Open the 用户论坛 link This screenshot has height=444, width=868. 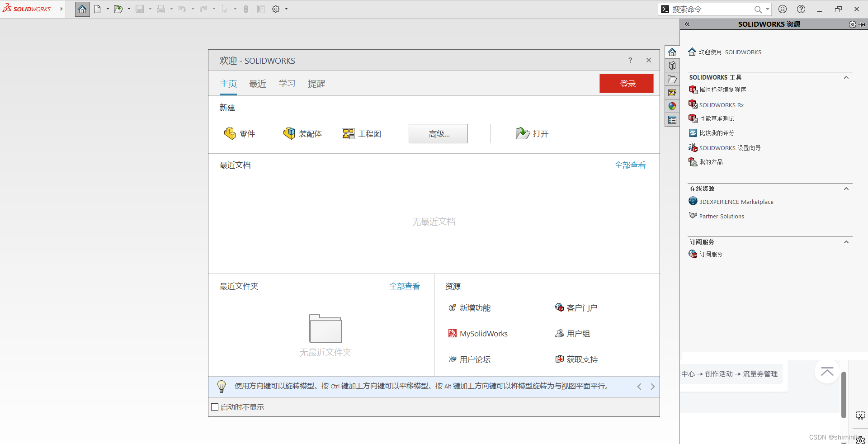pos(469,359)
